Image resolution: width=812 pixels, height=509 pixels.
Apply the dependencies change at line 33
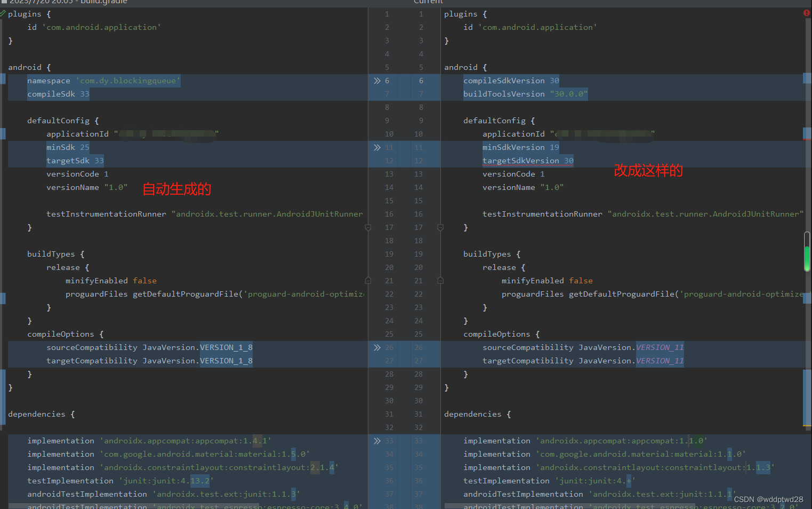pos(377,441)
